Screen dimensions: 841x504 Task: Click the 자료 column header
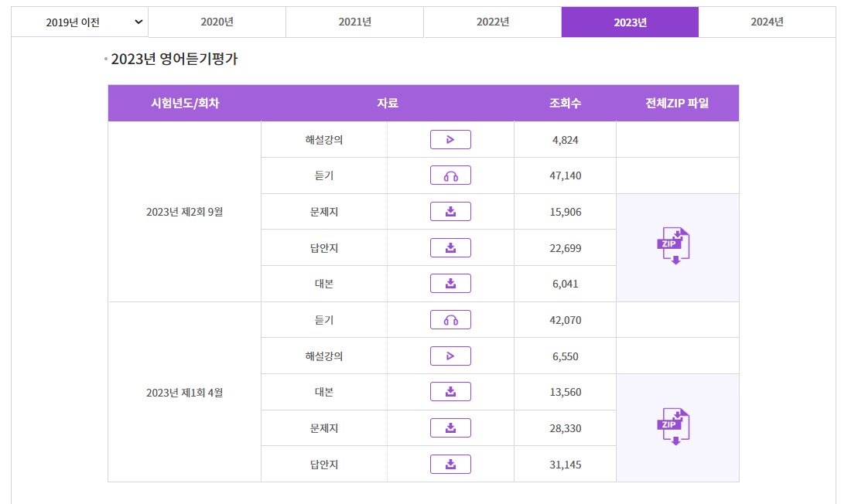(x=388, y=104)
